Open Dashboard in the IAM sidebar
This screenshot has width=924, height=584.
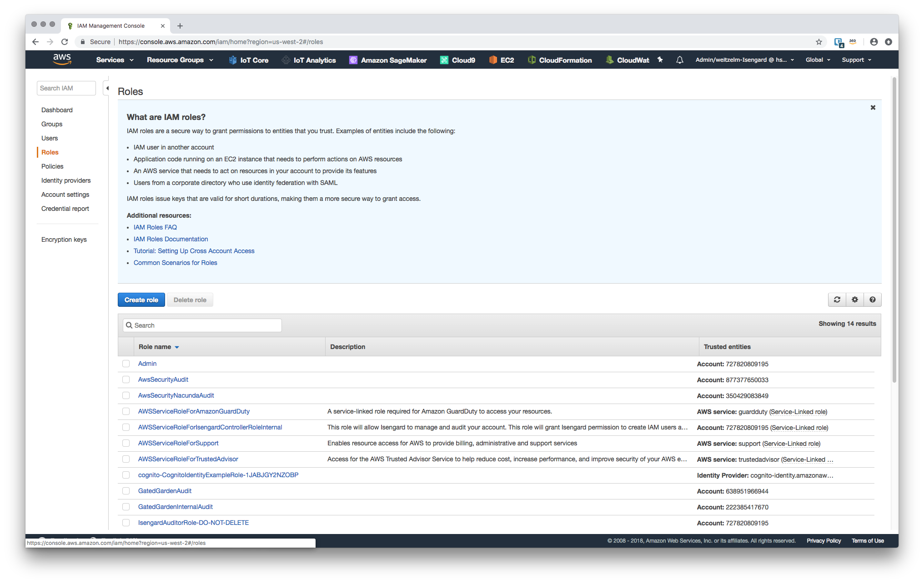(x=57, y=110)
